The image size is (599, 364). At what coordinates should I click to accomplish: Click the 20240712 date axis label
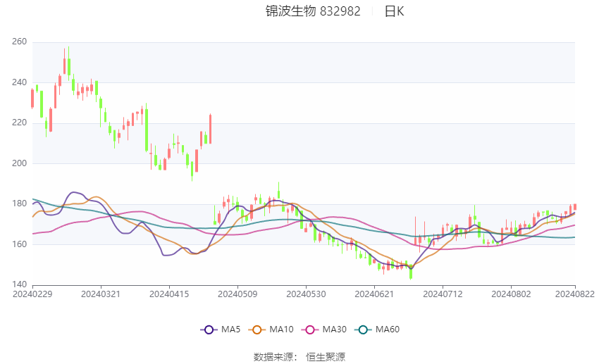point(443,294)
